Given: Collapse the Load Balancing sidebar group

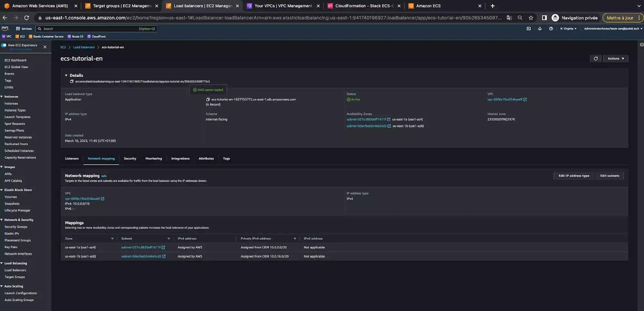Looking at the screenshot, I should 2,263.
